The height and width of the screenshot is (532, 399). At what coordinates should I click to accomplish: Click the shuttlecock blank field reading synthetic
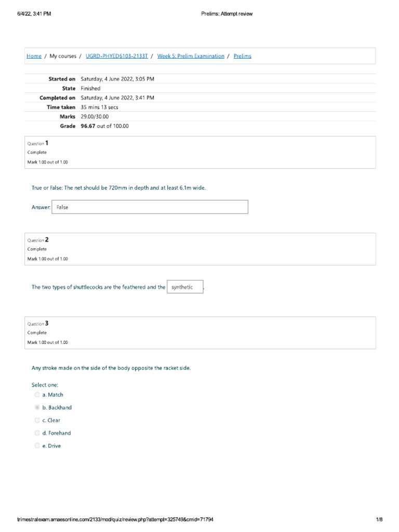point(184,287)
